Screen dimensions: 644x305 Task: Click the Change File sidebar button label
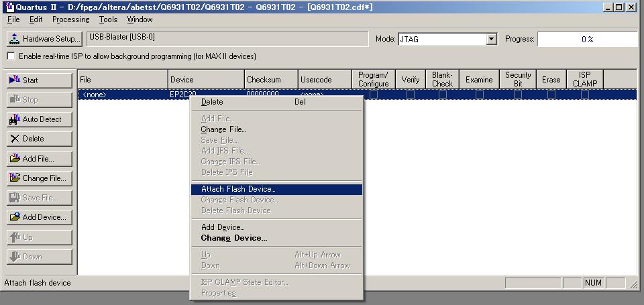coord(44,178)
